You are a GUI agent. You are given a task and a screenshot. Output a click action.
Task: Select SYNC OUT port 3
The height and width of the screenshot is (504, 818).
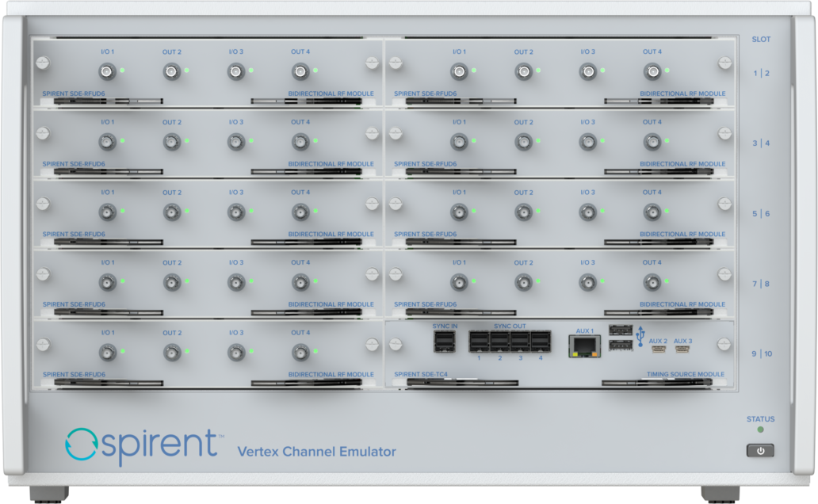point(520,342)
